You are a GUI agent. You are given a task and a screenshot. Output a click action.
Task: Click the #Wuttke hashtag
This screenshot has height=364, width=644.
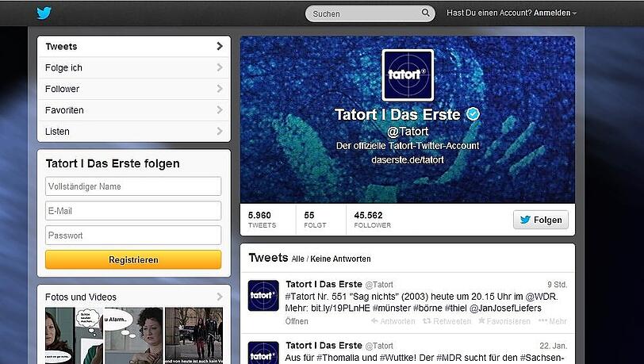397,358
